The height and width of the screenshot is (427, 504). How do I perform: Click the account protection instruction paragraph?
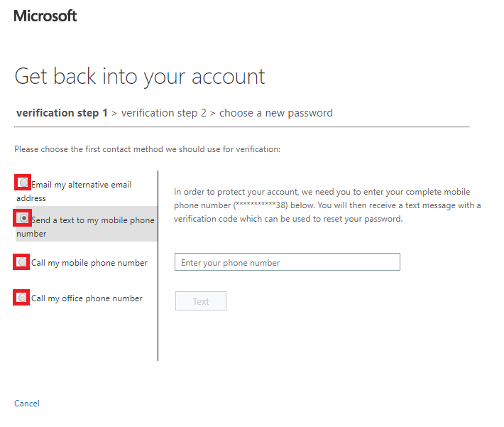(327, 206)
